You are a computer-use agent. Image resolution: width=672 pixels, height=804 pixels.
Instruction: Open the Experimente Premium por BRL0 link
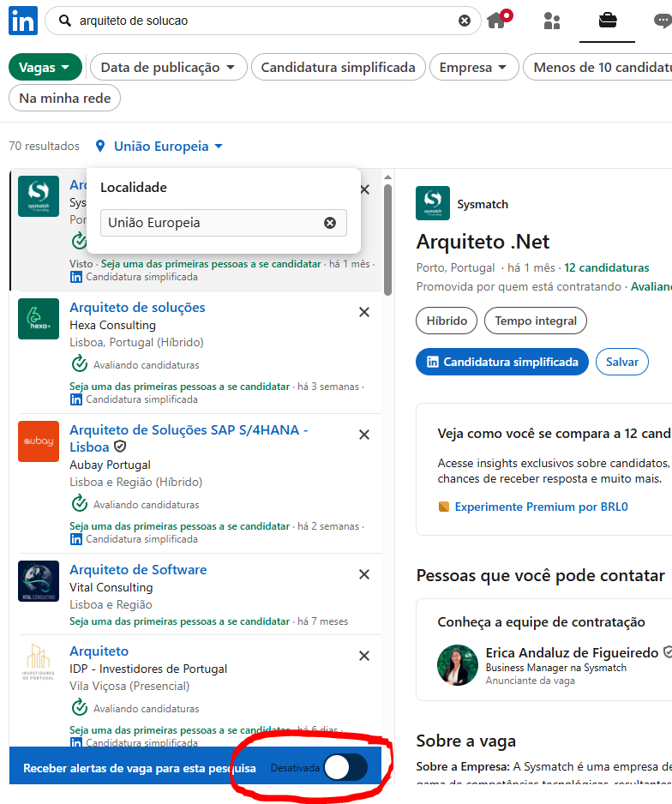click(x=541, y=507)
